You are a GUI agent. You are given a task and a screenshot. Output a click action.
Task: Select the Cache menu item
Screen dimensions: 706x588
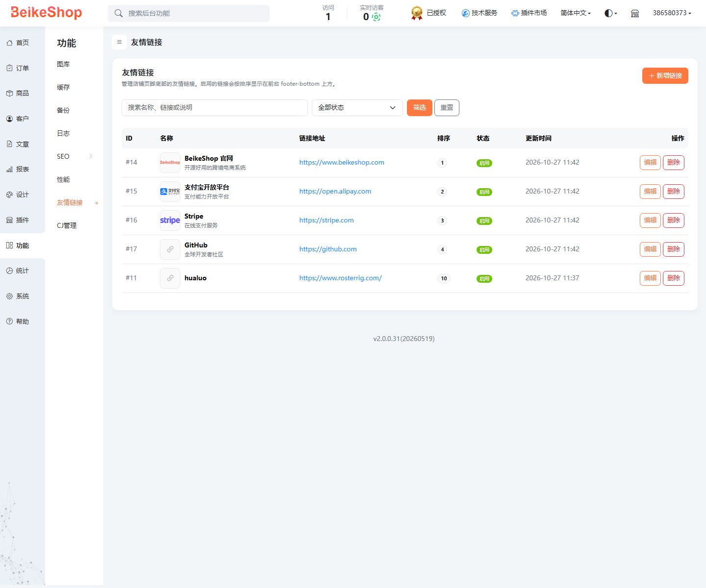pyautogui.click(x=63, y=87)
